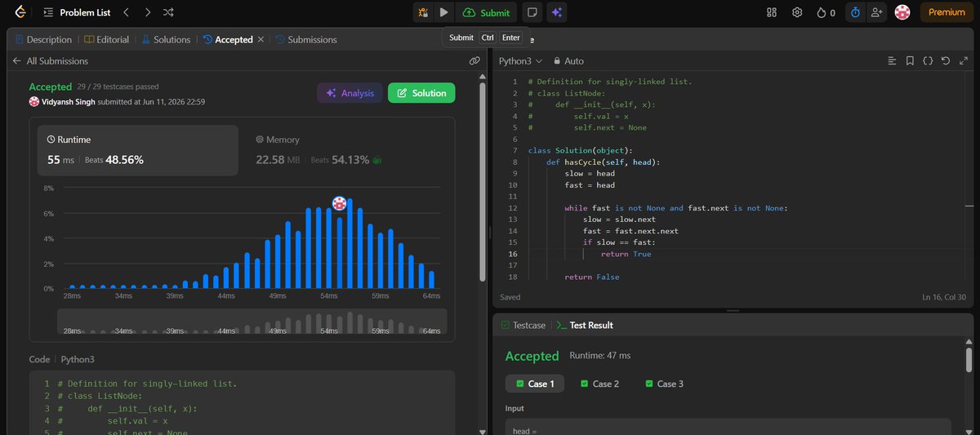Switch to the Submissions tab

click(x=306, y=39)
